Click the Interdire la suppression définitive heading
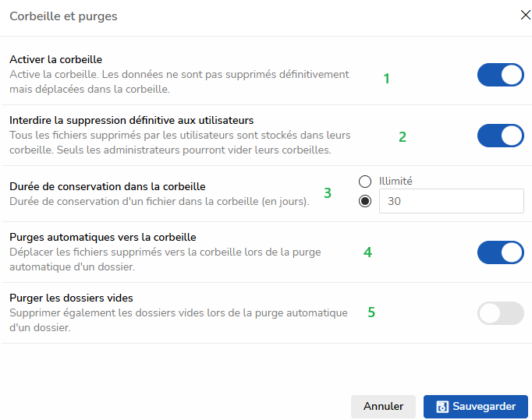 coord(131,120)
